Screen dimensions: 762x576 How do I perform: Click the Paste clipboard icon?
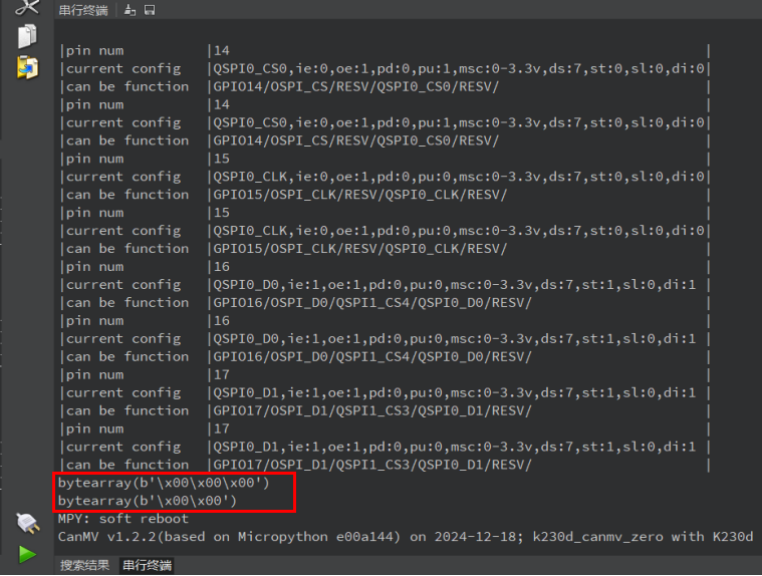[27, 68]
